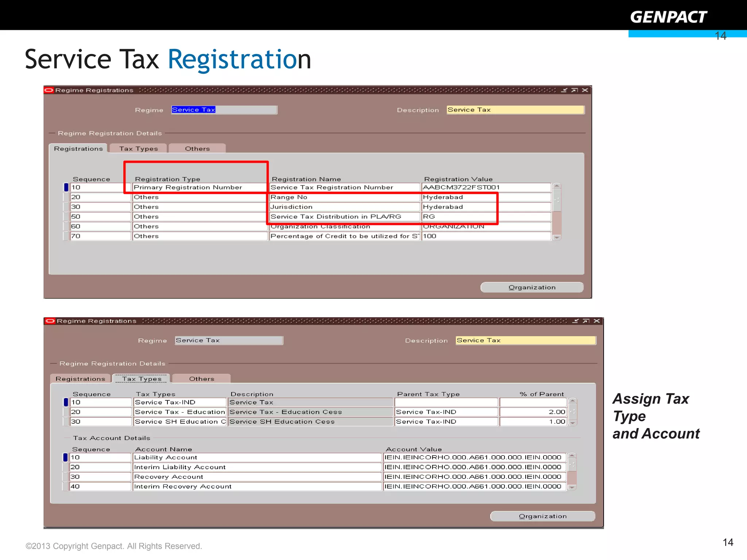The image size is (747, 560).
Task: Click Service Tax Distribution in PLA/RG cell
Action: pyautogui.click(x=345, y=217)
